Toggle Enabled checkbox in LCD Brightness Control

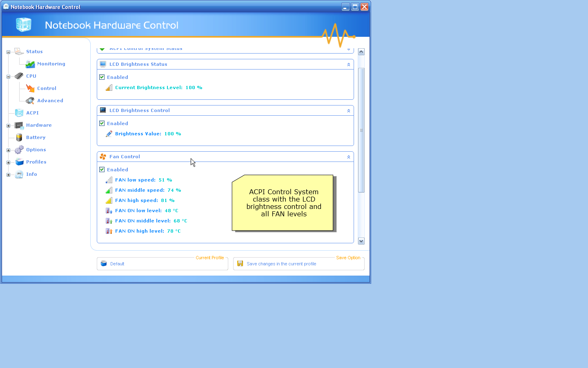pos(102,123)
